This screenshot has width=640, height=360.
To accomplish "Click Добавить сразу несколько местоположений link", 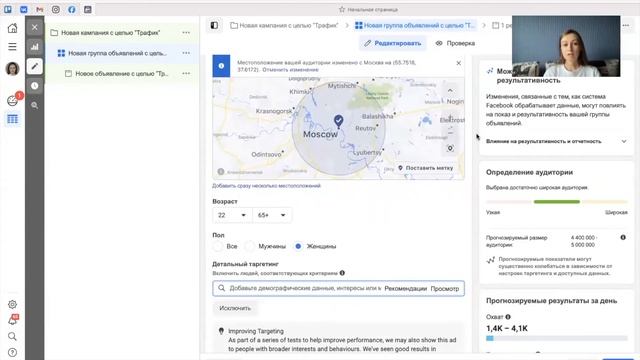I will tap(267, 186).
